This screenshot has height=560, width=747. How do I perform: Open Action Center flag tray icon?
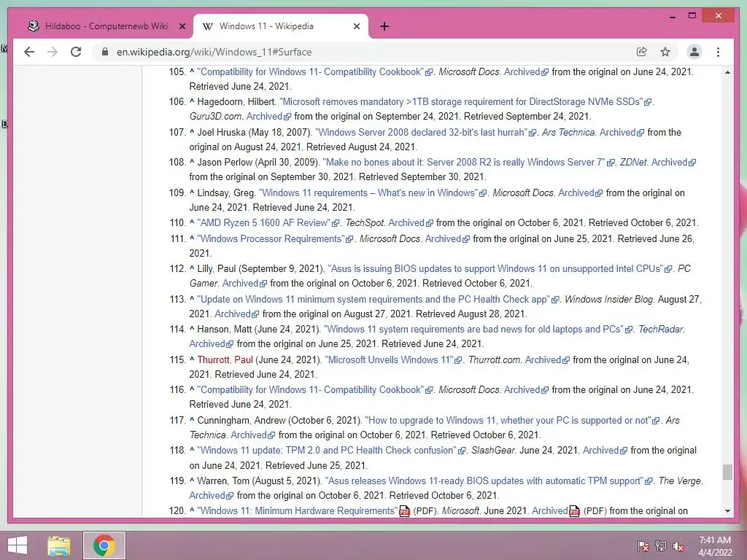click(643, 546)
